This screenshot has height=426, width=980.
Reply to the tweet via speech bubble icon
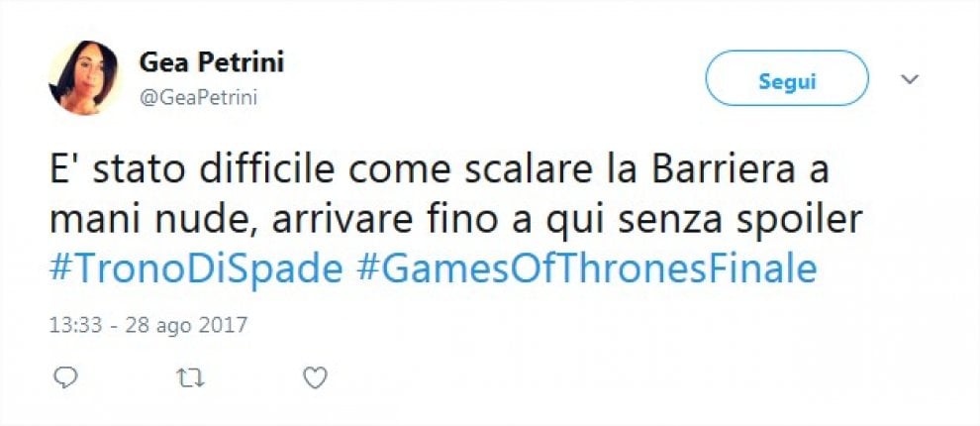click(65, 377)
